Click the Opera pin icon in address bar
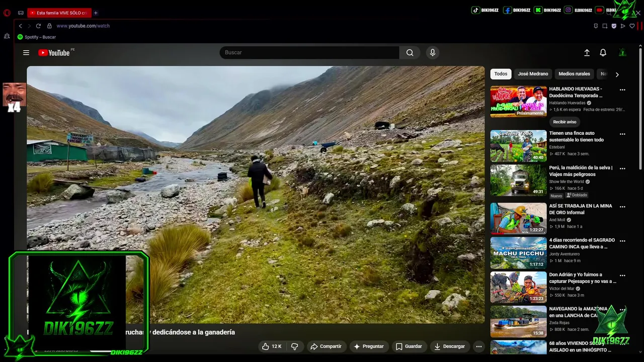This screenshot has height=362, width=644. (596, 26)
